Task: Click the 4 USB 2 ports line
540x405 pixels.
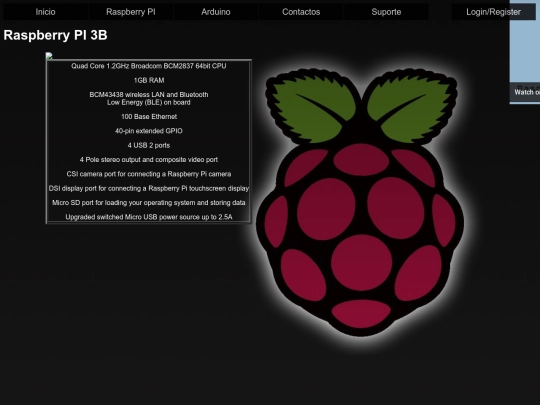Action: pos(149,145)
